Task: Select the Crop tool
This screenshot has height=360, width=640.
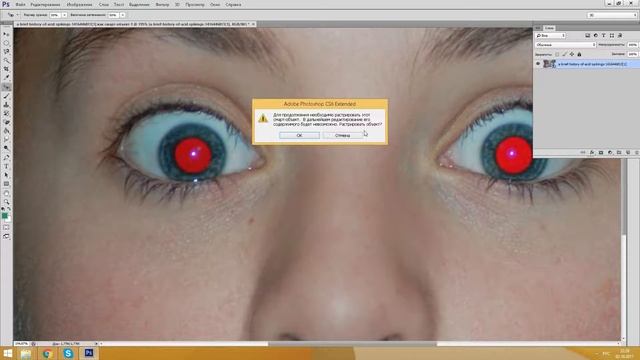Action: click(x=6, y=69)
